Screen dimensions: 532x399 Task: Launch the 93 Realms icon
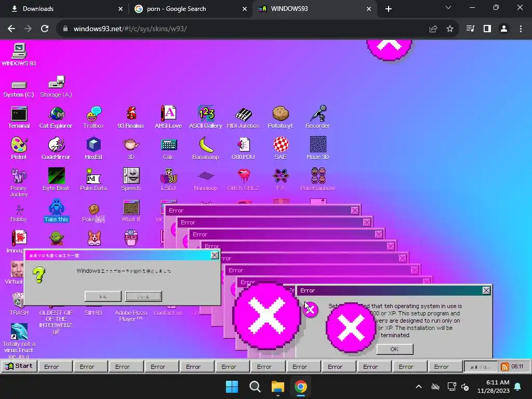[x=131, y=117]
